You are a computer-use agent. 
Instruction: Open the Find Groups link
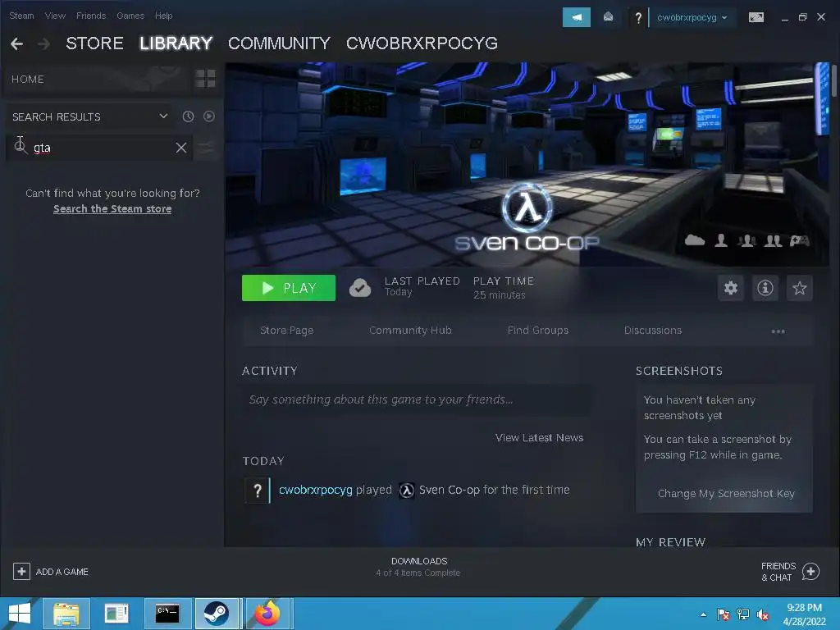tap(538, 331)
